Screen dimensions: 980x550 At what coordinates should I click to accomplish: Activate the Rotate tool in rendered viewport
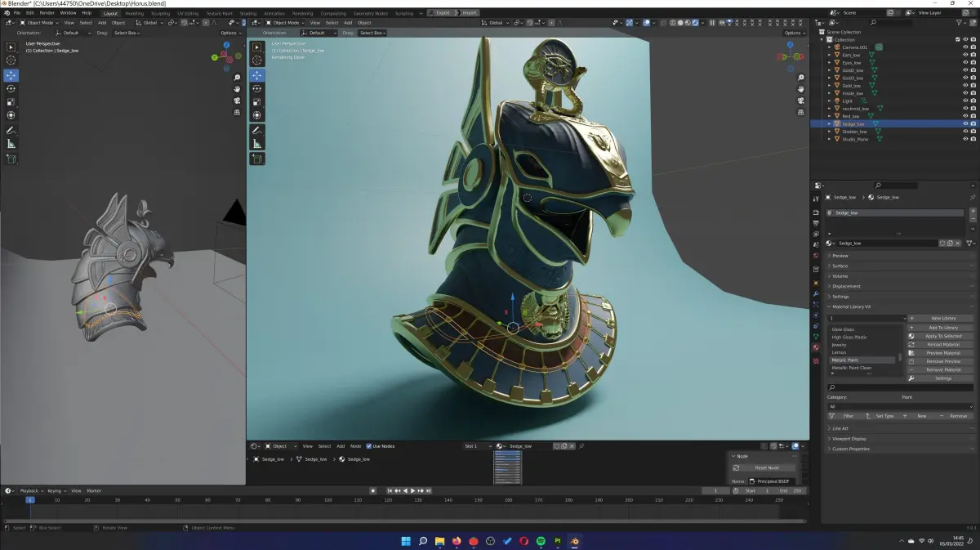(x=257, y=88)
